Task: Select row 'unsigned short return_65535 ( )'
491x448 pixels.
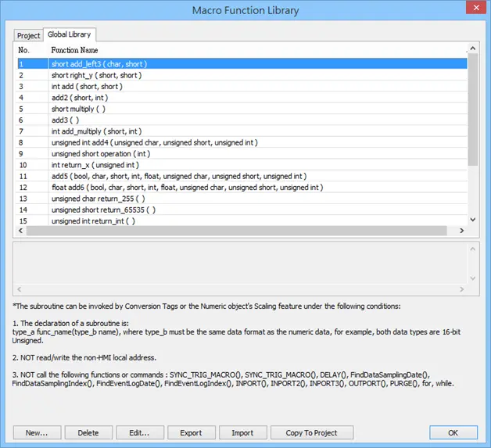Action: pyautogui.click(x=242, y=210)
